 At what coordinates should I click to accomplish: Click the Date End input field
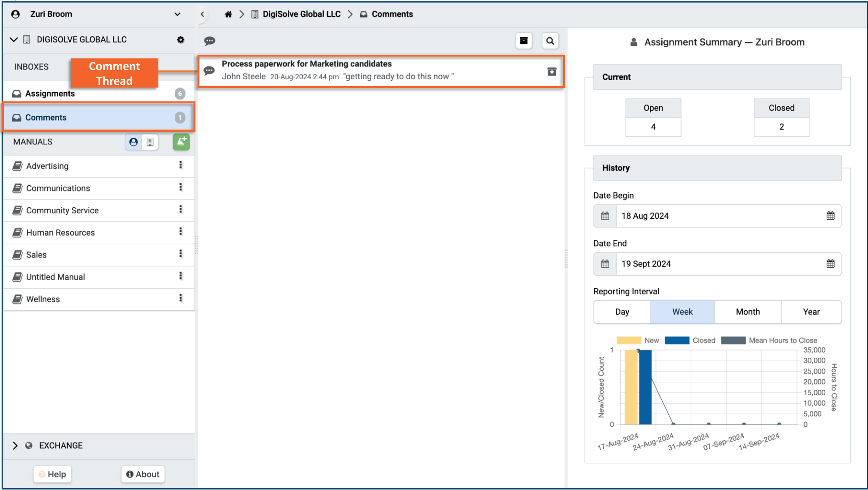point(718,264)
